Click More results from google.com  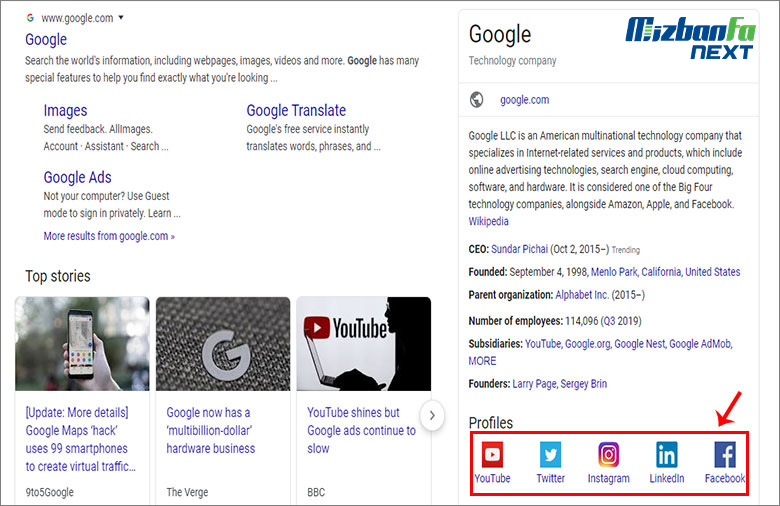pyautogui.click(x=109, y=236)
